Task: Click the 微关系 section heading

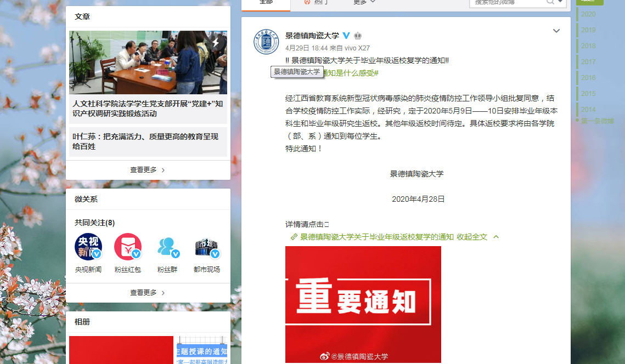Action: click(86, 199)
